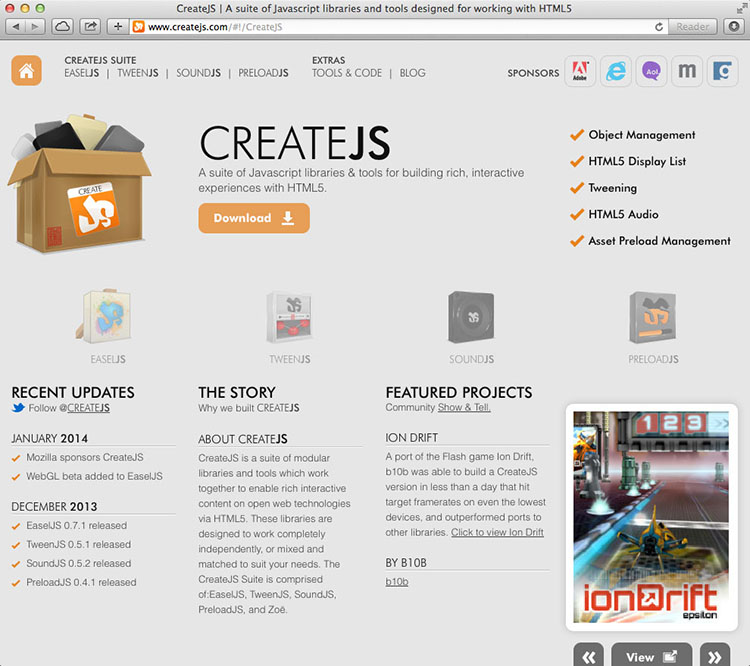Image resolution: width=750 pixels, height=666 pixels.
Task: Click the Ion Drift game thumbnail
Action: 651,517
